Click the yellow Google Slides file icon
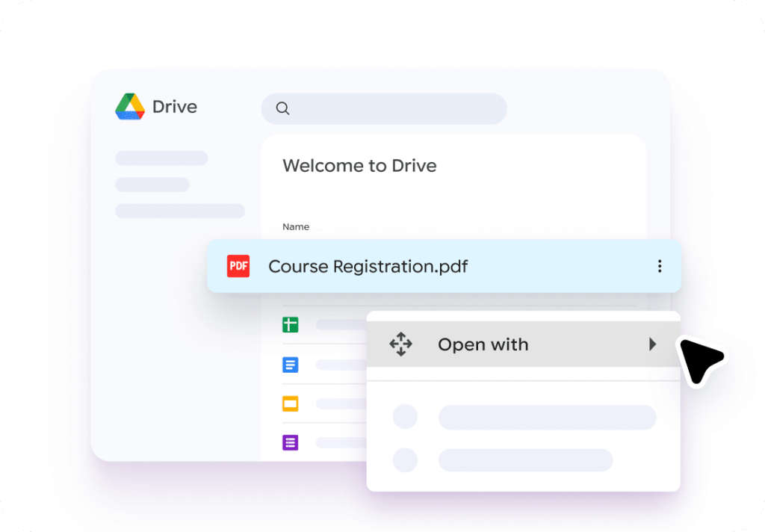Screen dimensions: 765x532 (291, 403)
